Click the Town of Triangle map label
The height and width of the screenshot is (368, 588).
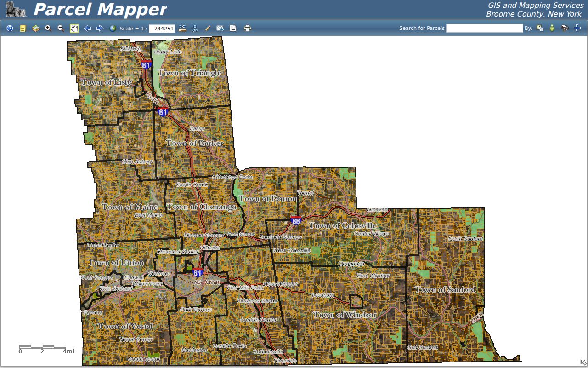(190, 73)
